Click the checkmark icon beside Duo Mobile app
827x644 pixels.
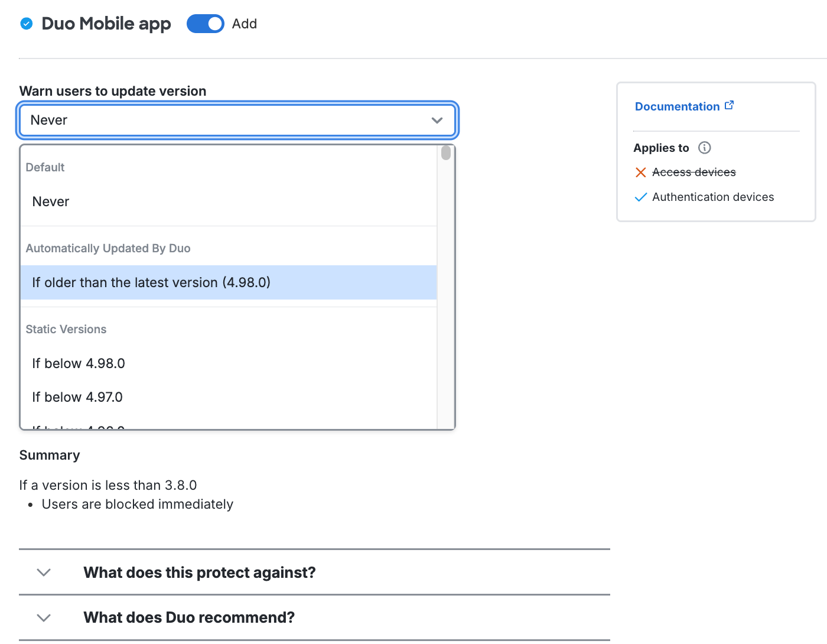(x=26, y=24)
